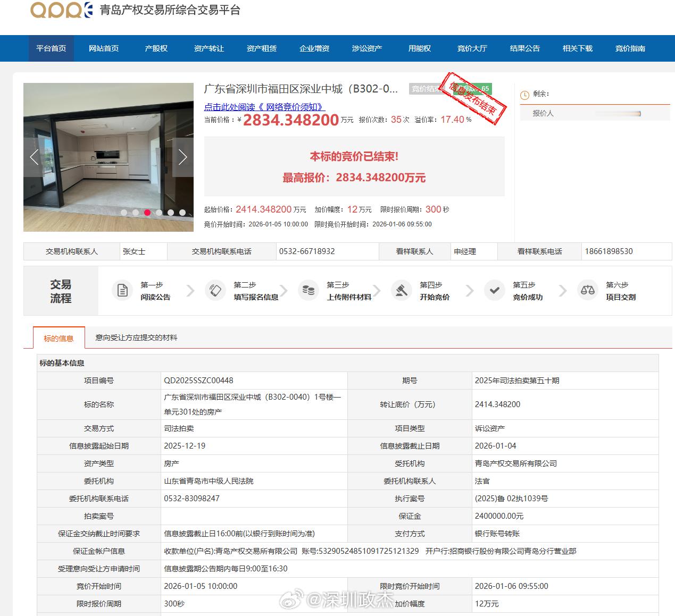Open the 涉讼资产 navigation menu
This screenshot has height=616, width=675.
click(366, 48)
